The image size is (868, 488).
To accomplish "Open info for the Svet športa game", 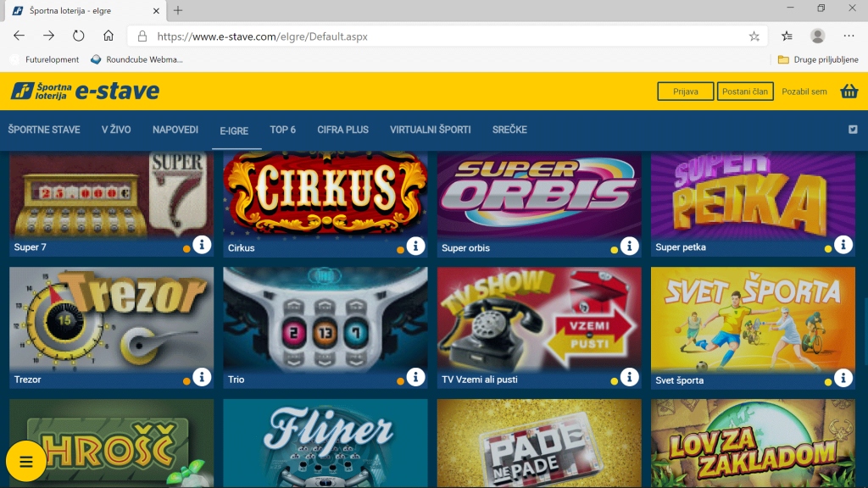I will click(843, 378).
